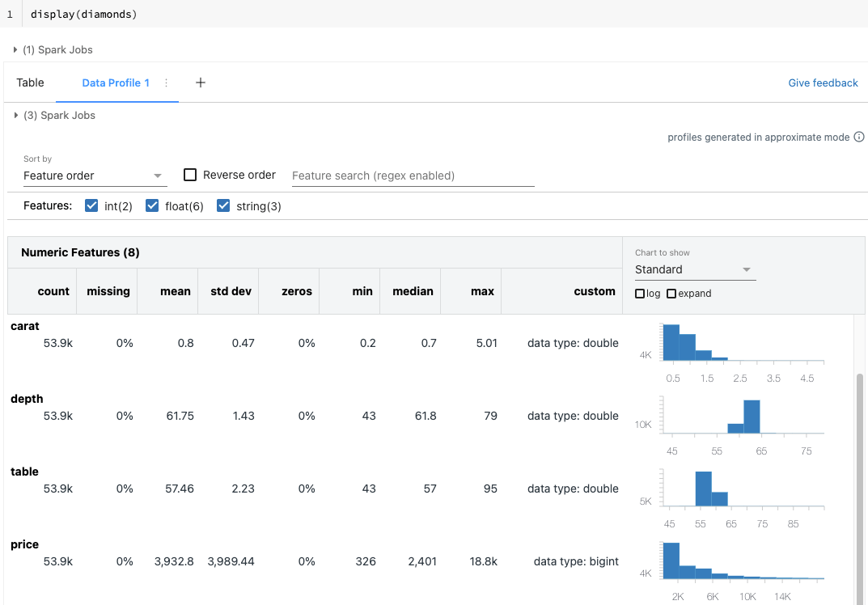Switch to the Table tab
This screenshot has height=605, width=868.
(x=30, y=82)
